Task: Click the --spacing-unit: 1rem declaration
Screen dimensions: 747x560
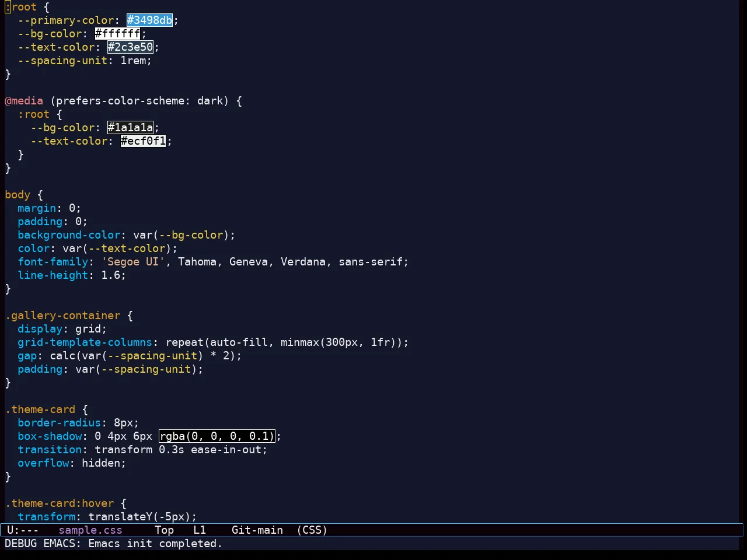Action: (x=85, y=61)
